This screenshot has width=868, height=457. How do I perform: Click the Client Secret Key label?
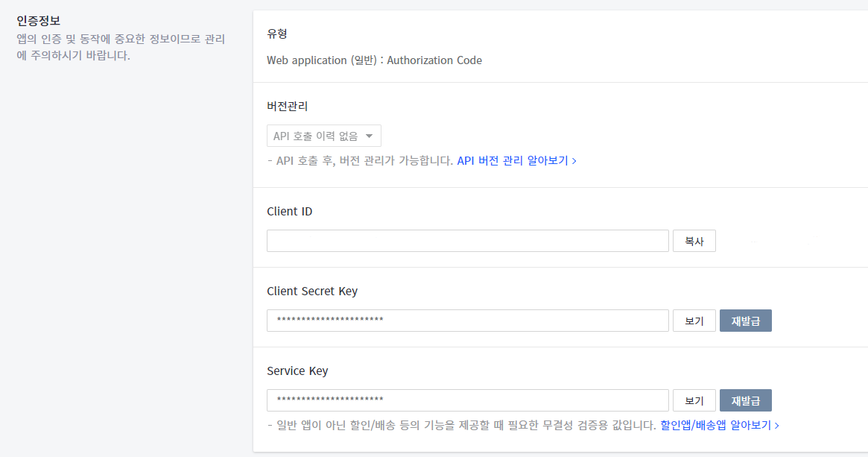pyautogui.click(x=311, y=291)
